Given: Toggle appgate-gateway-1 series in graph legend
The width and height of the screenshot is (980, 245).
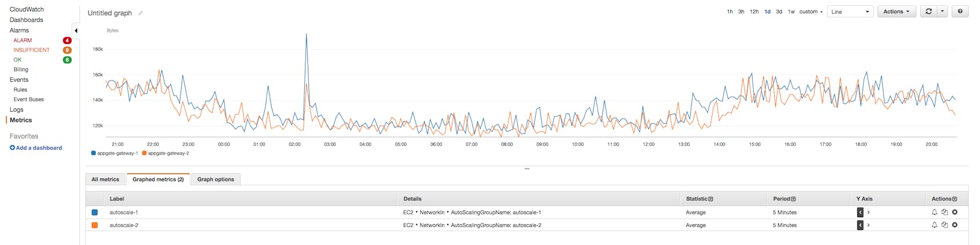Looking at the screenshot, I should click(x=115, y=153).
